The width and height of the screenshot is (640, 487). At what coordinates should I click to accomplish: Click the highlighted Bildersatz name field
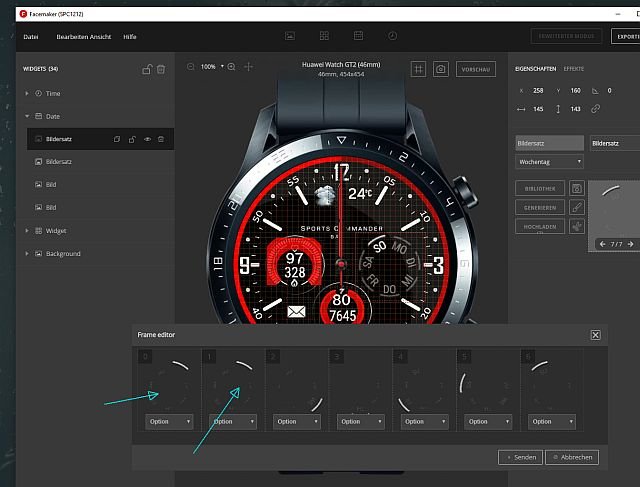[549, 143]
